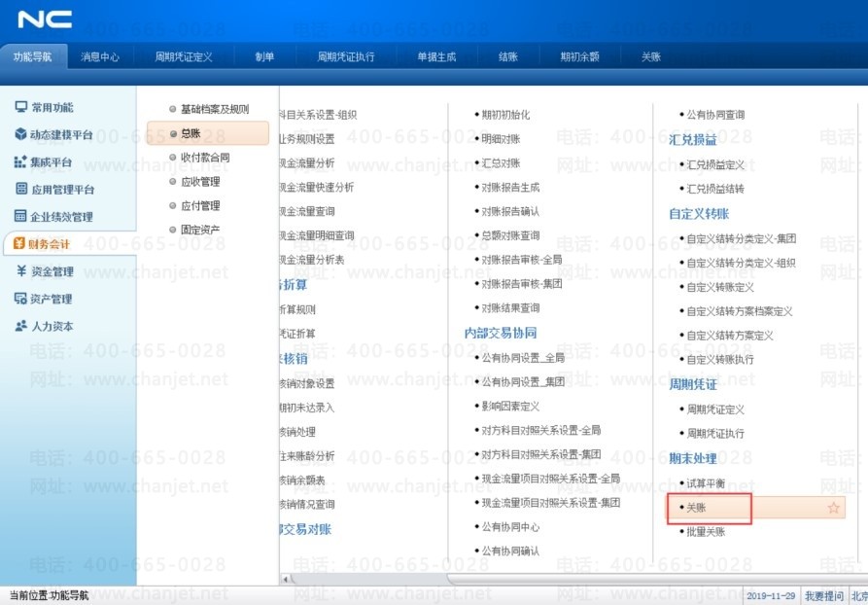This screenshot has height=605, width=868.
Task: Open the 期初余额 tab
Action: coord(579,56)
